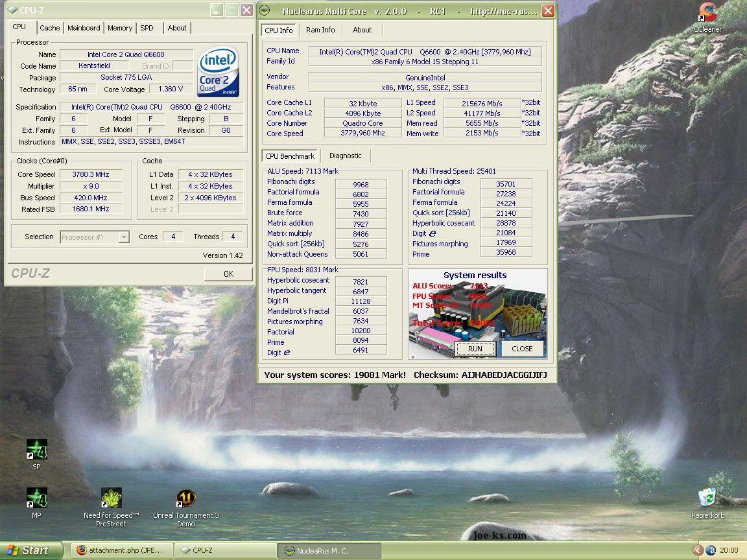
Task: Click the tray icon beside the clock
Action: tap(710, 550)
